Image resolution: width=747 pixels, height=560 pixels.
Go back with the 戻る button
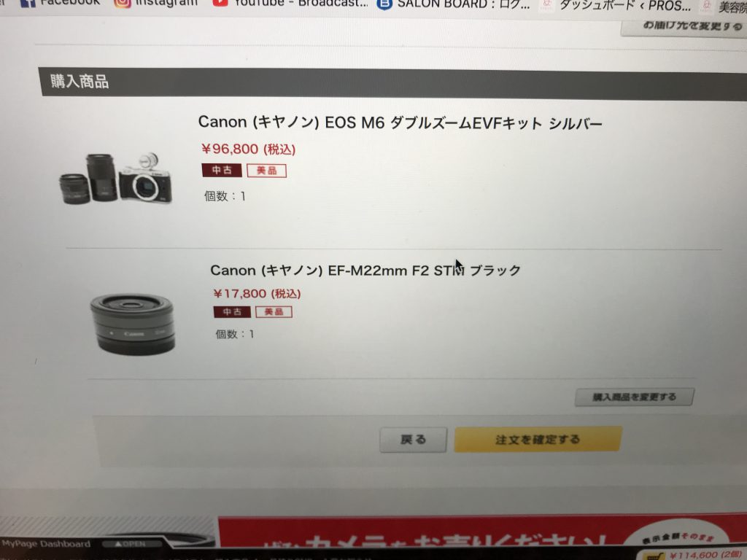coord(413,439)
